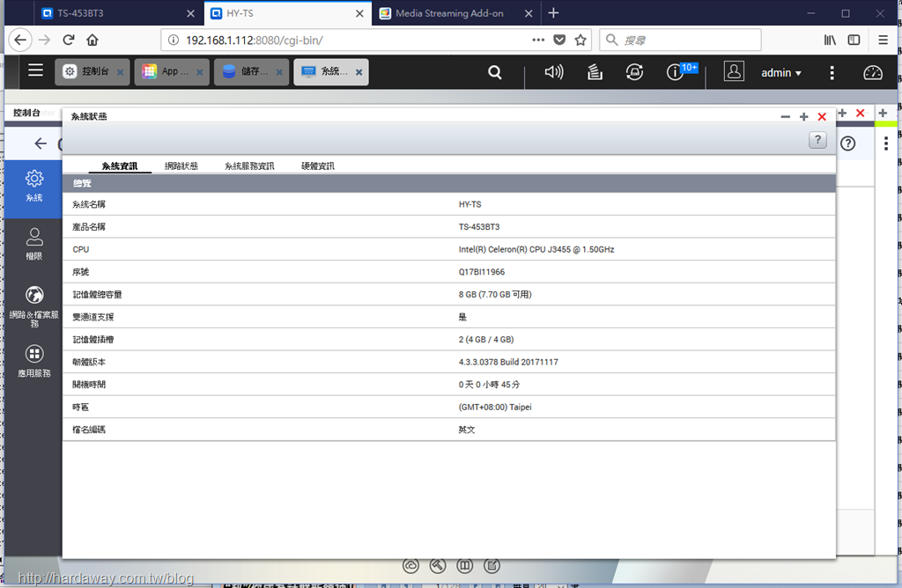Minimize the 系統狀態 window
This screenshot has width=902, height=588.
(785, 117)
